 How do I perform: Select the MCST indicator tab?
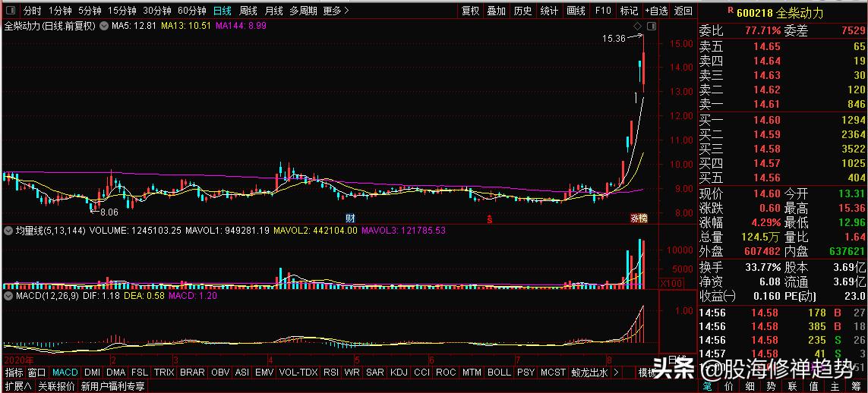[553, 373]
